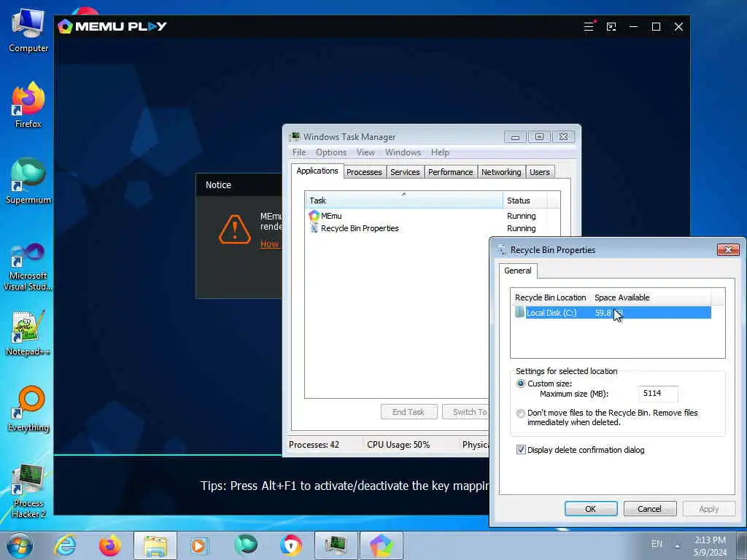
Task: Open the multicolor browser taskbar icon
Action: coord(290,545)
